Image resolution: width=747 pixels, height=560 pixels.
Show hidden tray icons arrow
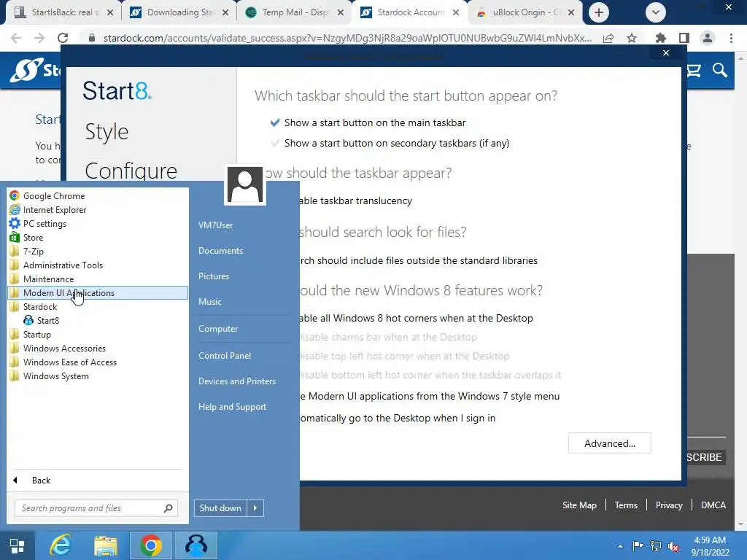click(620, 546)
